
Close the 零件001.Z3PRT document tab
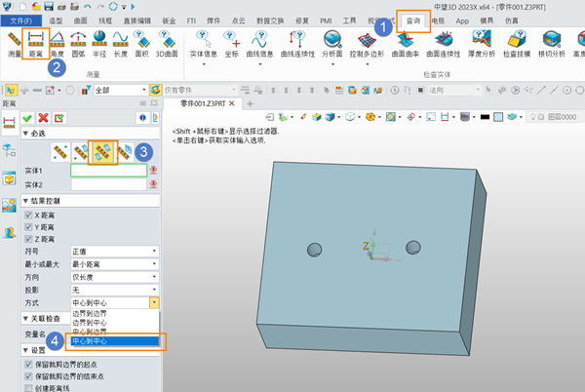pos(232,103)
